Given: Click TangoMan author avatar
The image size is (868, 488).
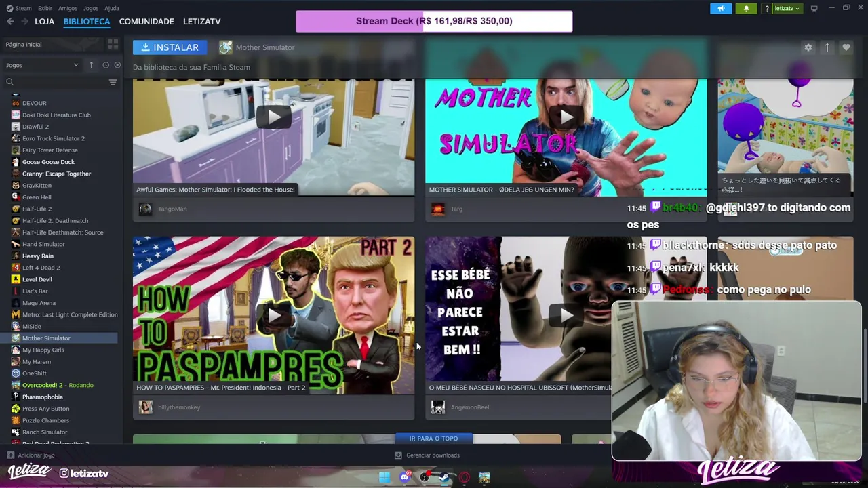Looking at the screenshot, I should [x=145, y=209].
